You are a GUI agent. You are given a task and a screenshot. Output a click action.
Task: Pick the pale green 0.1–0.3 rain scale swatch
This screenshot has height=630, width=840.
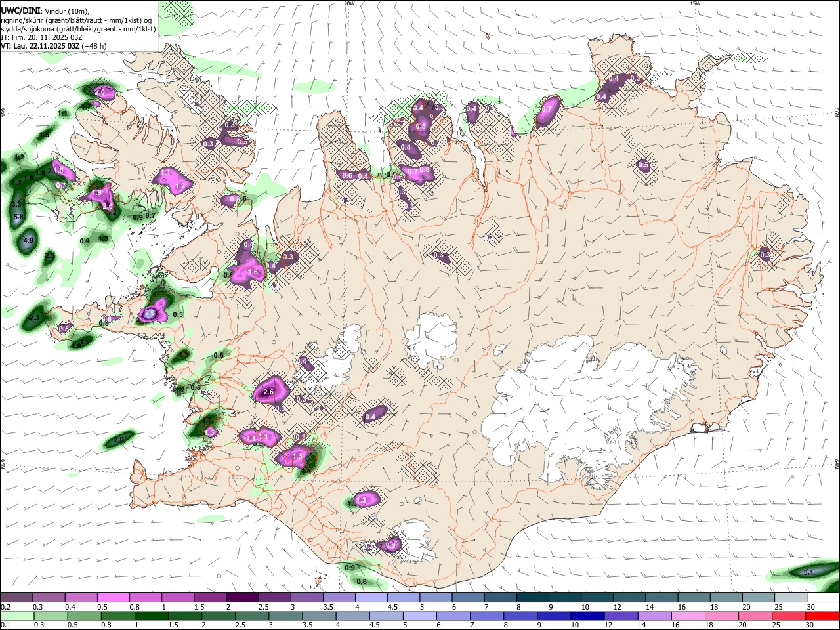(x=17, y=616)
